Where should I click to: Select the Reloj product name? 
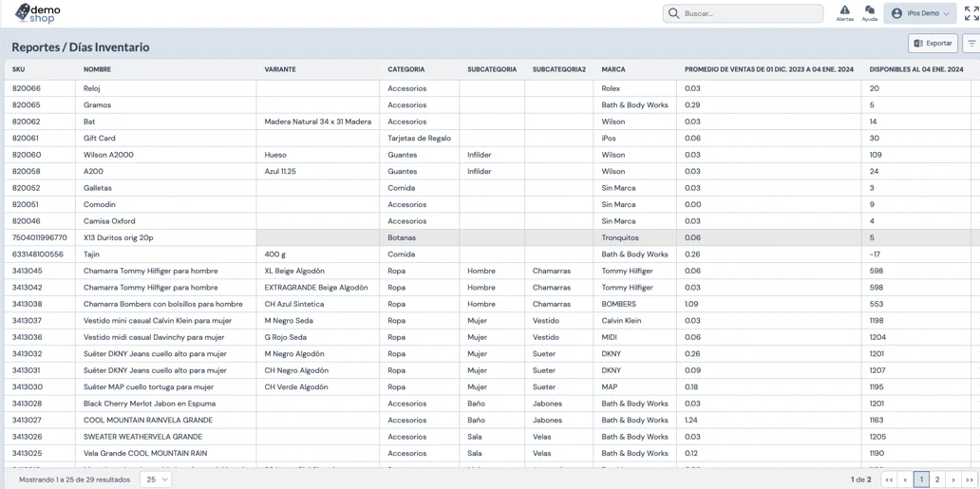pyautogui.click(x=92, y=88)
